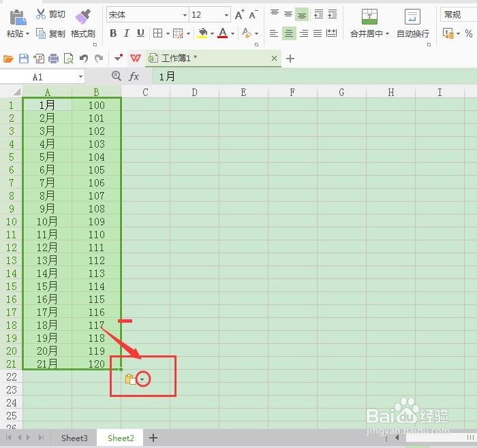Apply the red font color
This screenshot has height=448, width=477.
223,33
